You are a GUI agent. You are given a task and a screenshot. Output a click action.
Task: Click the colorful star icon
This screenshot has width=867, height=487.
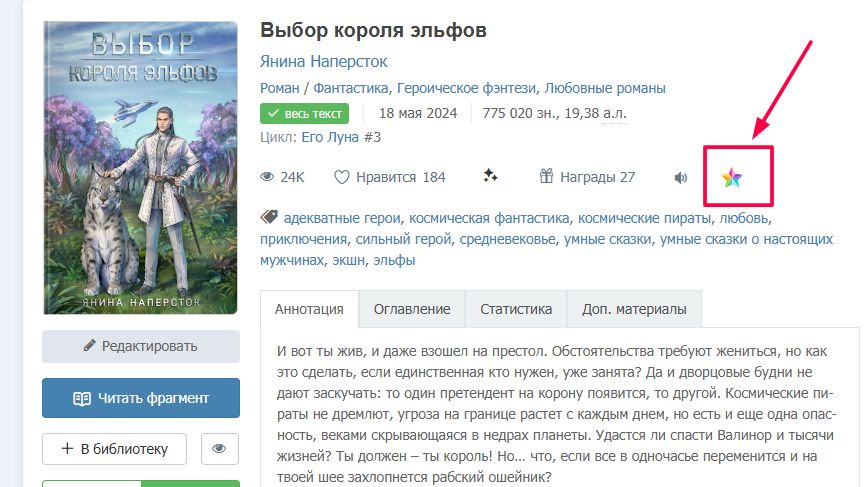pos(732,178)
